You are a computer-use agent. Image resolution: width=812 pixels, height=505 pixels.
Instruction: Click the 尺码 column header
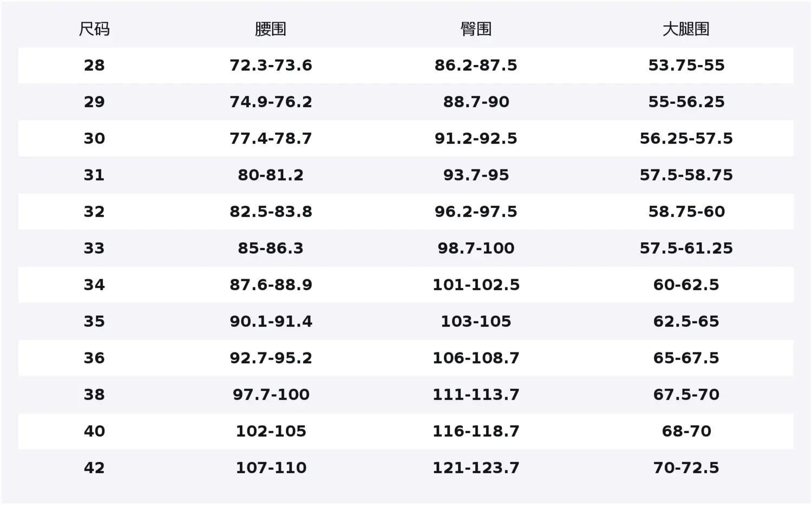coord(94,29)
